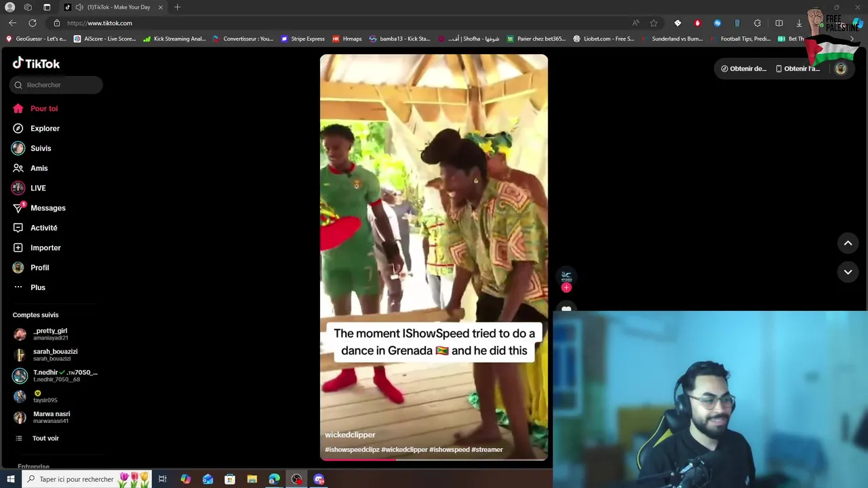Open T.nedhir followed account

56,375
